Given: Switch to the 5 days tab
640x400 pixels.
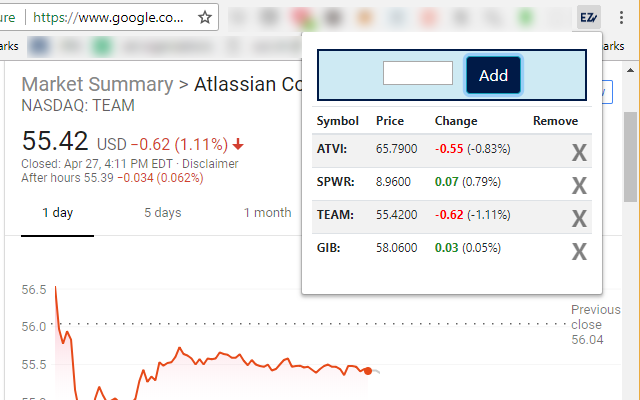Looking at the screenshot, I should pyautogui.click(x=162, y=212).
